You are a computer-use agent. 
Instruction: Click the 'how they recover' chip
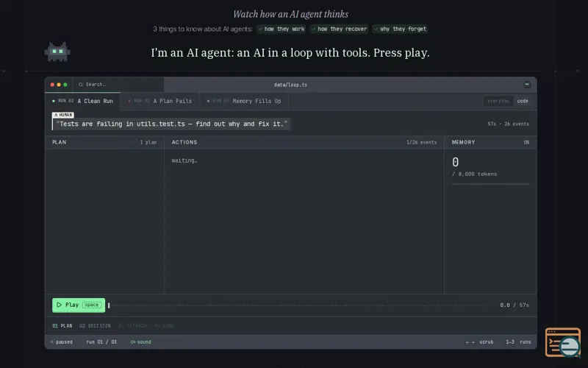[339, 29]
